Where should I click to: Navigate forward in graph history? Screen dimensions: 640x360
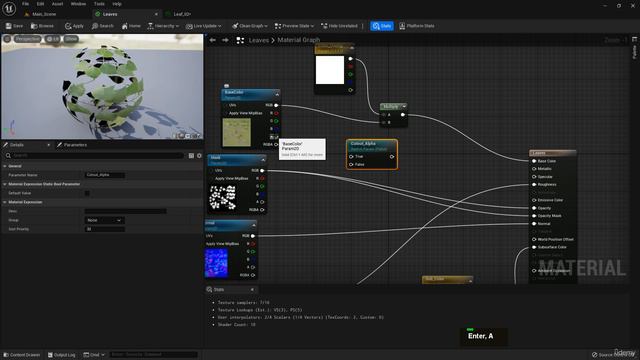tap(225, 40)
